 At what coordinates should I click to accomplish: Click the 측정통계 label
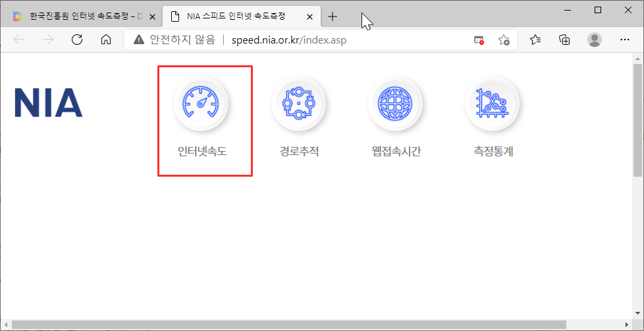point(493,152)
